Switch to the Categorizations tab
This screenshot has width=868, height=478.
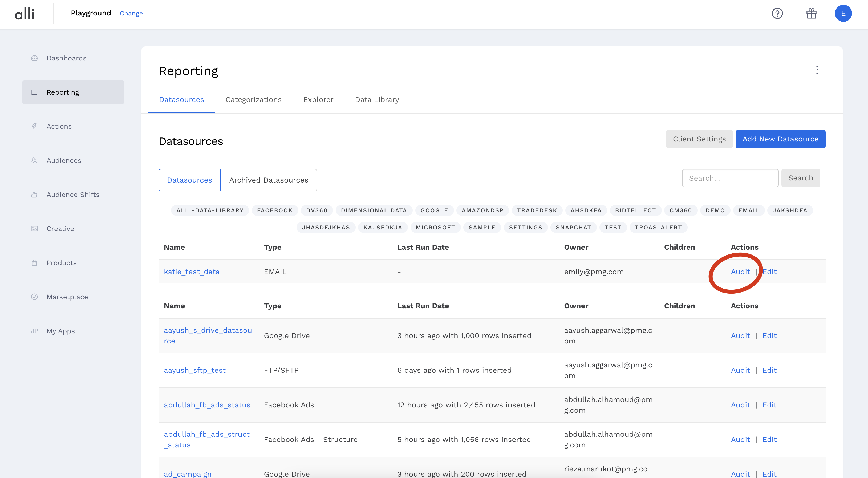(253, 99)
